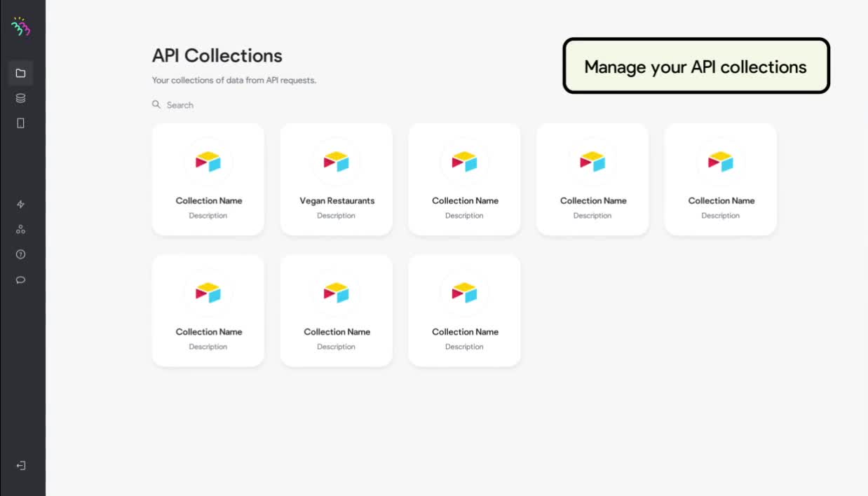
Task: Click the search magnifier icon
Action: coord(156,104)
